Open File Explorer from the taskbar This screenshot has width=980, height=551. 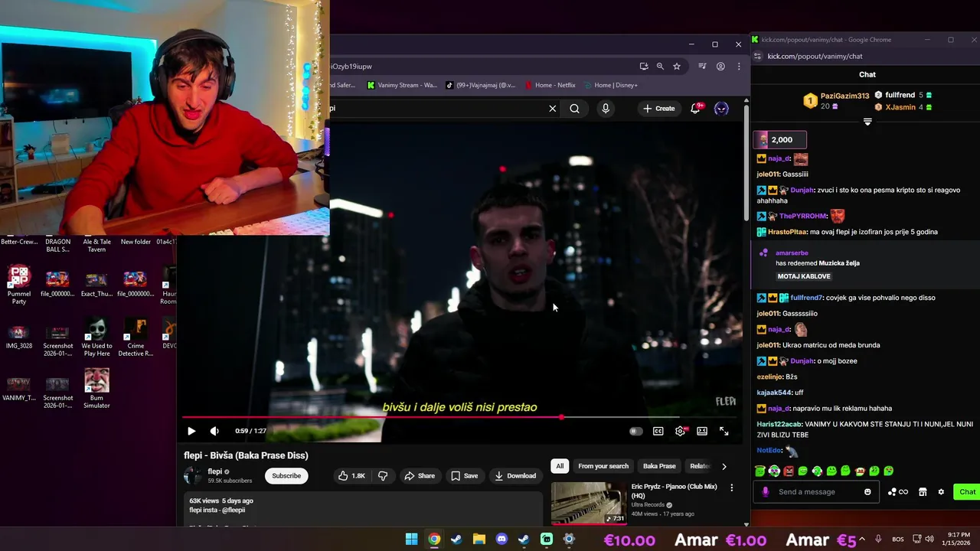(479, 540)
